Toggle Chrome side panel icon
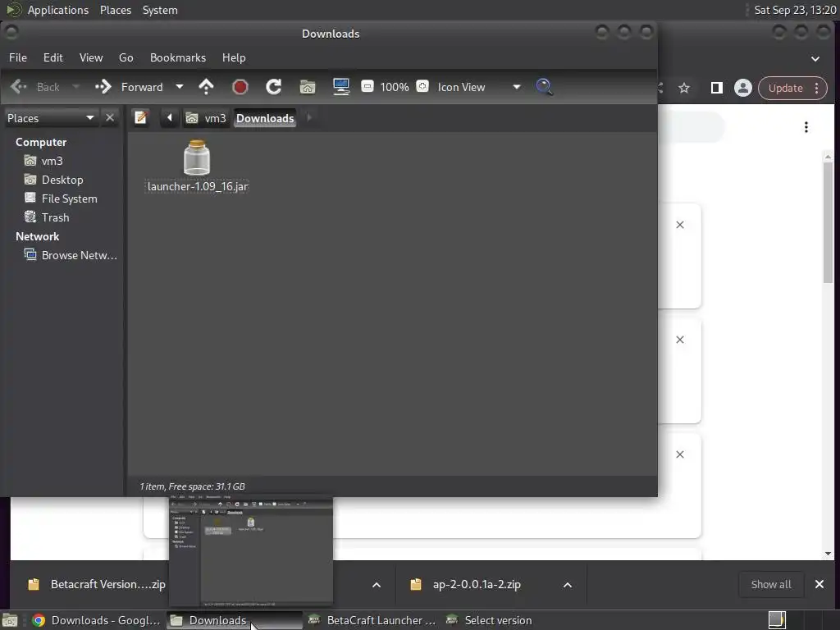This screenshot has width=840, height=630. (x=716, y=88)
